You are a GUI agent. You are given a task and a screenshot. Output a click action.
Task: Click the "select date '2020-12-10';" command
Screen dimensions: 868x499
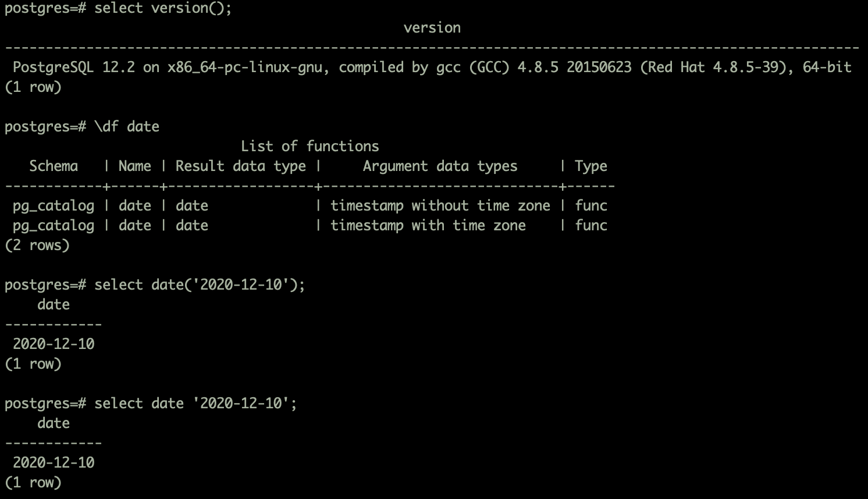[195, 404]
